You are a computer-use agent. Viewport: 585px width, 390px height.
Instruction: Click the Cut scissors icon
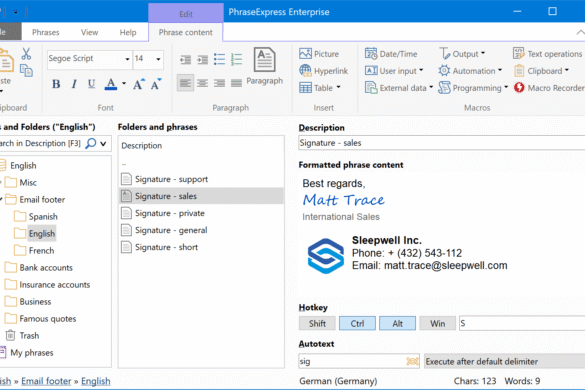(26, 54)
